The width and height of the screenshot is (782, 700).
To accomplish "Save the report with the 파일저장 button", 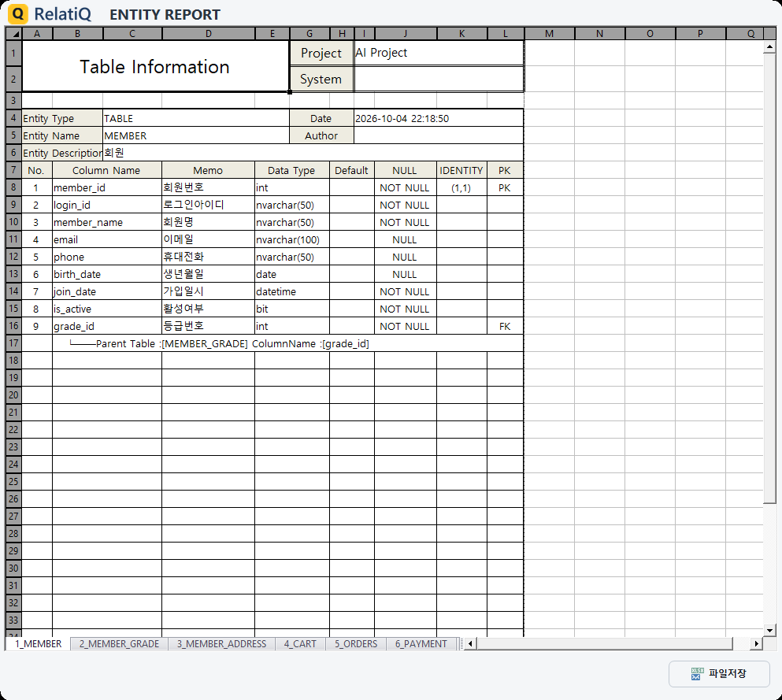I will 719,673.
